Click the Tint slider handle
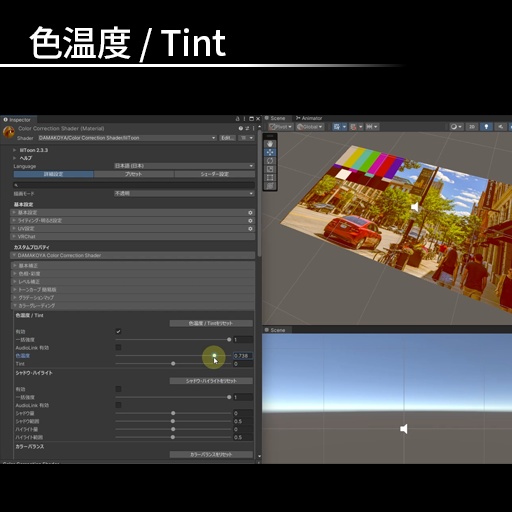 pos(173,364)
